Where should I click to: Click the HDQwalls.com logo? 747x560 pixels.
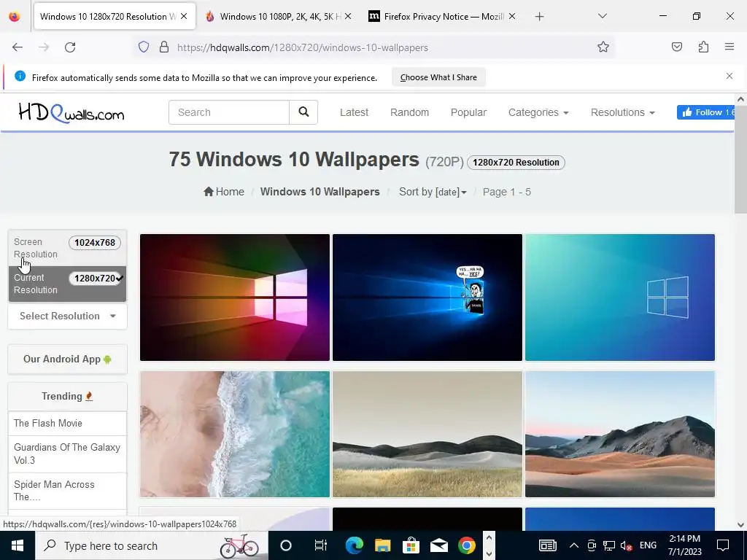[71, 113]
